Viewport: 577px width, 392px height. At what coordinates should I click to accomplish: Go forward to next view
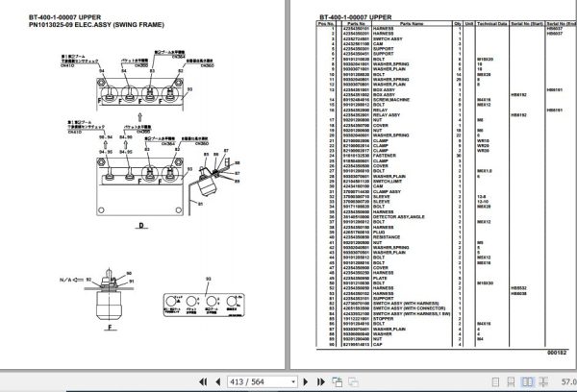(353, 382)
